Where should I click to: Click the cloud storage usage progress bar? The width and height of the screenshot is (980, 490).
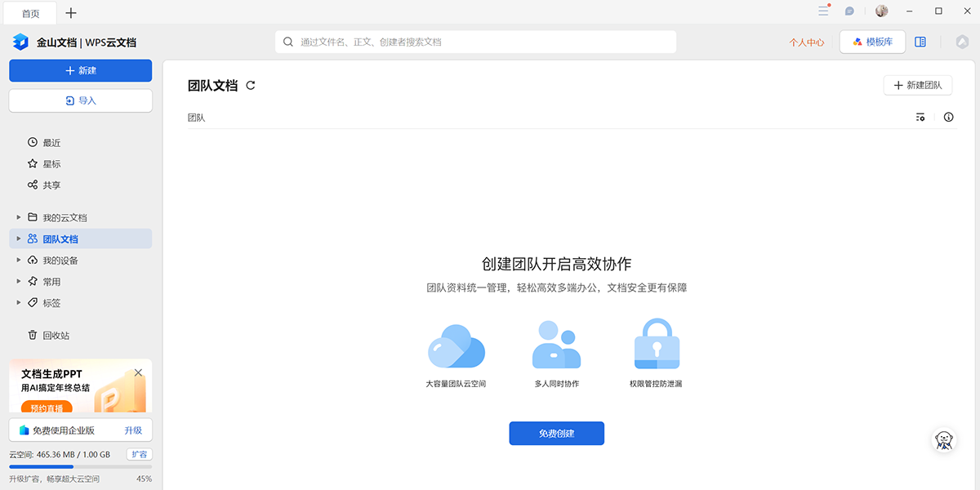[80, 466]
